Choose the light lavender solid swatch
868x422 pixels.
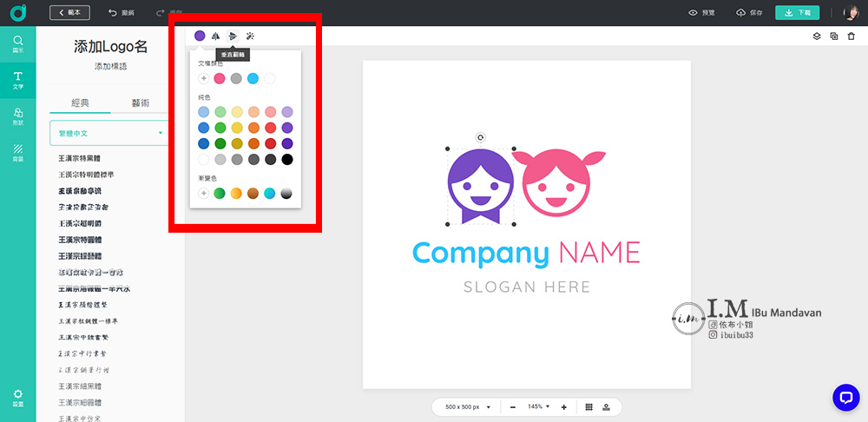(x=286, y=112)
